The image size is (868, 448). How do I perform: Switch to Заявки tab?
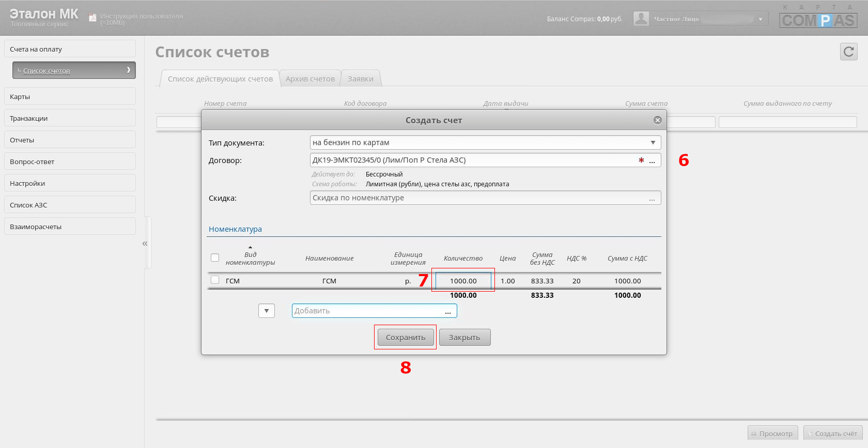point(361,78)
